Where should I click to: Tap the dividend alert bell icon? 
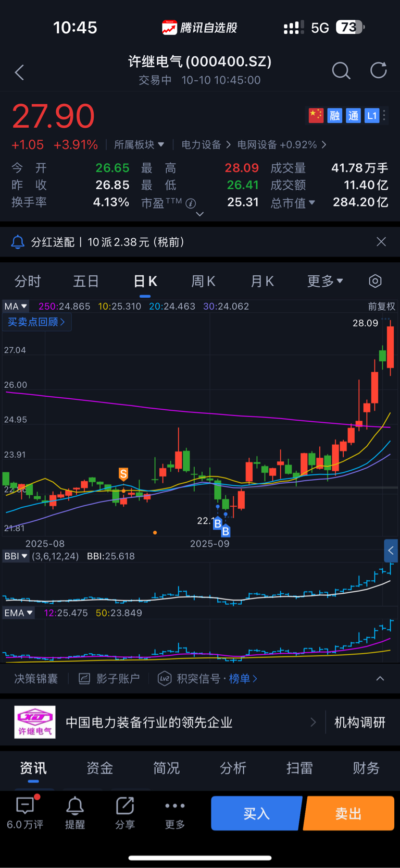18,242
